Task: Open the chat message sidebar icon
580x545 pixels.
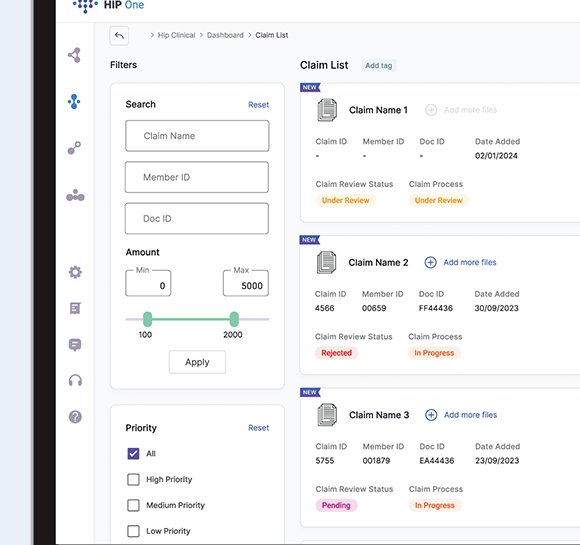Action: coord(75,345)
